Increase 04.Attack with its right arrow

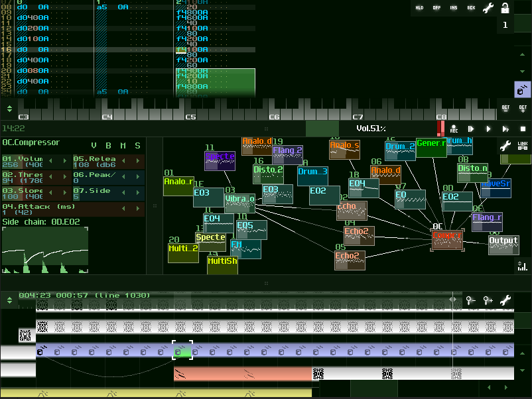138,209
